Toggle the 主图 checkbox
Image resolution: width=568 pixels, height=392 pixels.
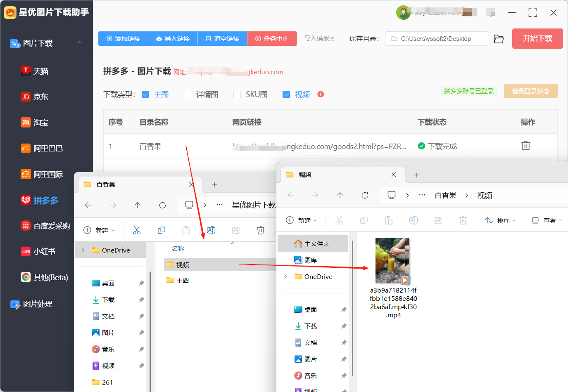point(145,94)
